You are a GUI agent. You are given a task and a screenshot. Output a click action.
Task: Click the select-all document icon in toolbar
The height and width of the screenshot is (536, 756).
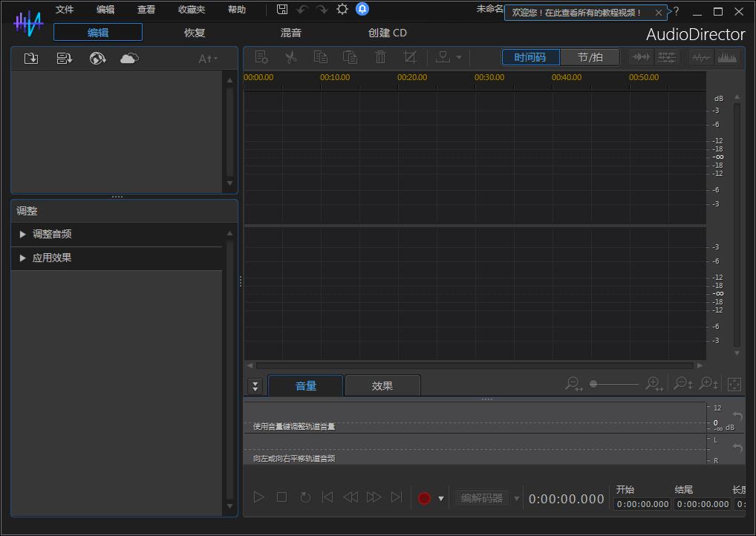(x=261, y=57)
